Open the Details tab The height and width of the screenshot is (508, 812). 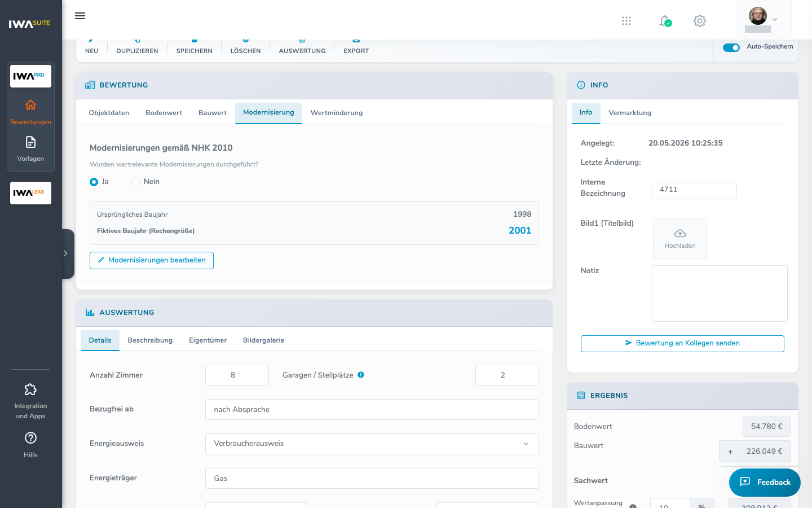pyautogui.click(x=100, y=340)
